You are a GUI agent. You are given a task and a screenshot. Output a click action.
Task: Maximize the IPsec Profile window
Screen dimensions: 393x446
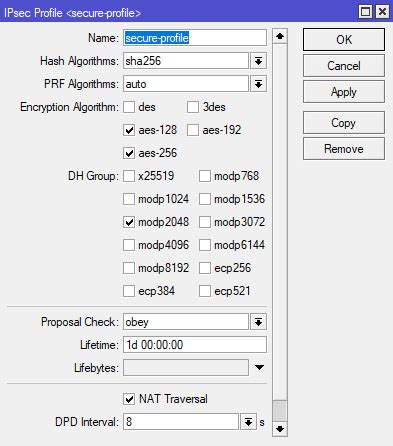click(366, 12)
